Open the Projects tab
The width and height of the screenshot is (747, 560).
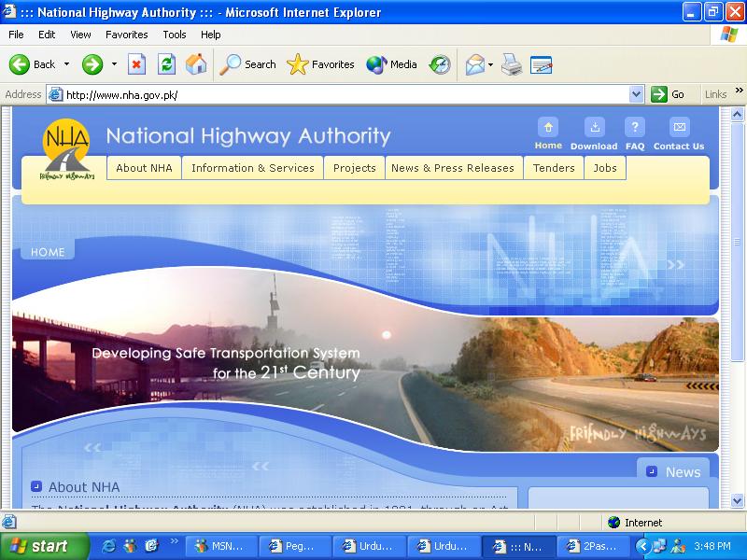point(355,168)
